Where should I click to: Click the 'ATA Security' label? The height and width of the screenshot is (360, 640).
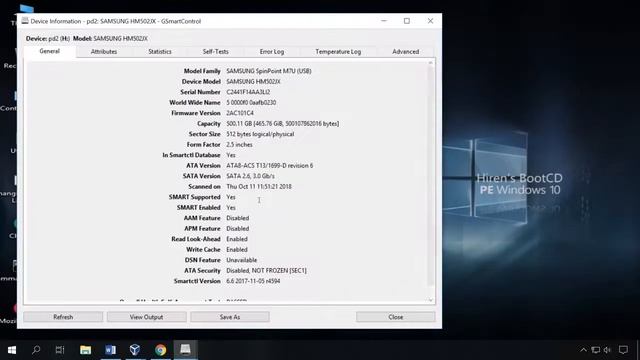click(202, 270)
